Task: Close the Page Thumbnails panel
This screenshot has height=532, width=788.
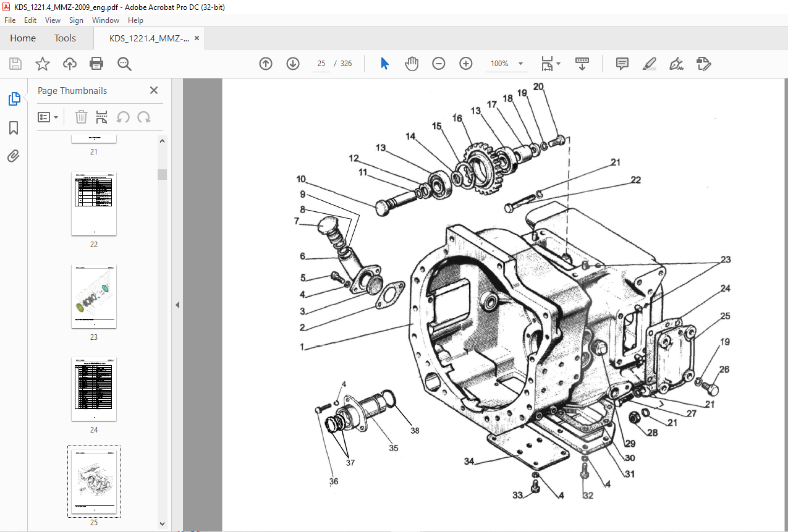Action: click(x=154, y=90)
